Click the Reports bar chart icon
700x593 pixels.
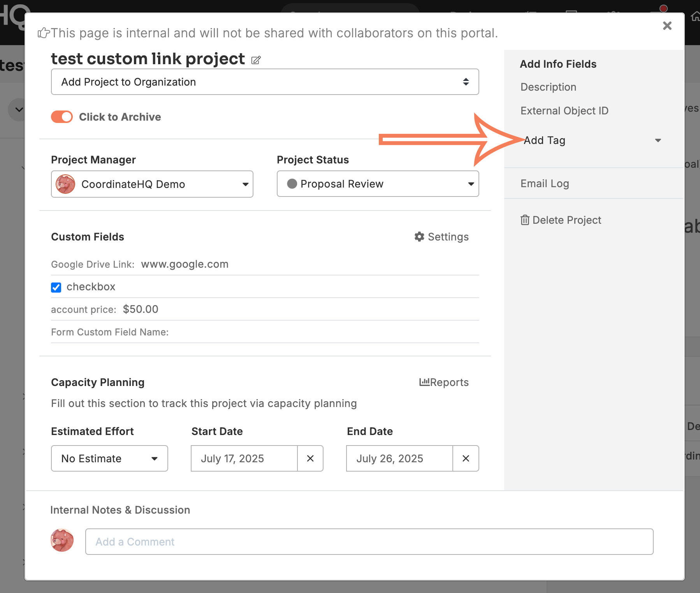click(x=424, y=382)
